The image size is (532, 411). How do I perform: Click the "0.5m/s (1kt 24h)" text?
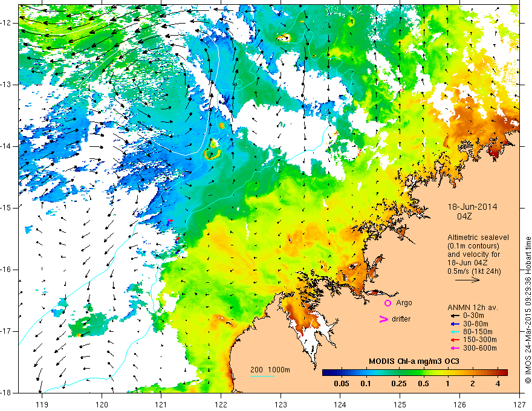474,271
